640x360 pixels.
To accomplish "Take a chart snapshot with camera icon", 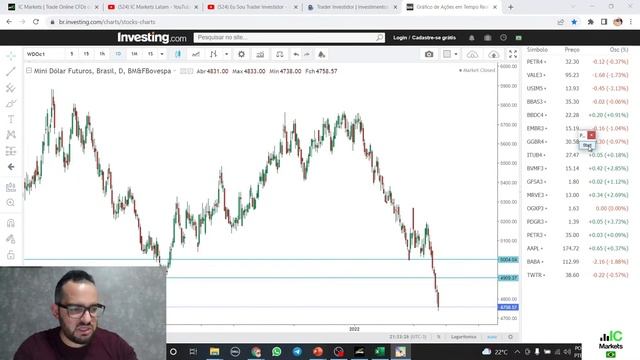I will [x=429, y=54].
